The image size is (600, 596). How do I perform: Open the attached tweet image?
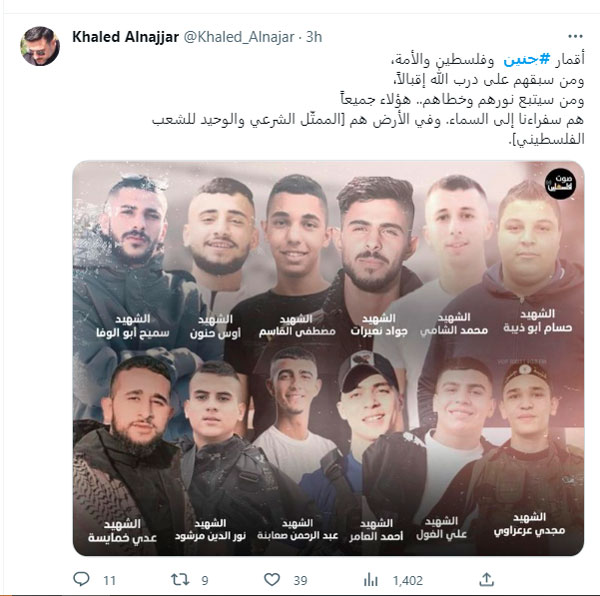click(328, 358)
